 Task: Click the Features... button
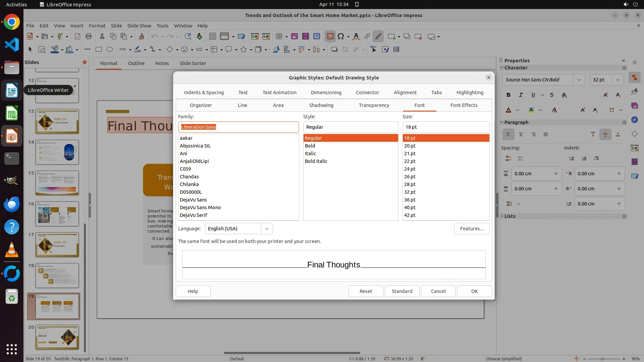coord(472,229)
